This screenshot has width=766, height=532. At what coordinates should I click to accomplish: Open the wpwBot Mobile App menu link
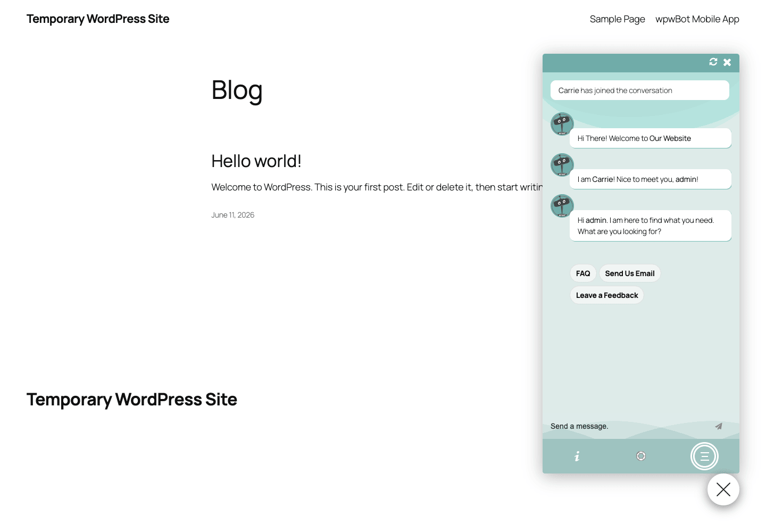(697, 19)
